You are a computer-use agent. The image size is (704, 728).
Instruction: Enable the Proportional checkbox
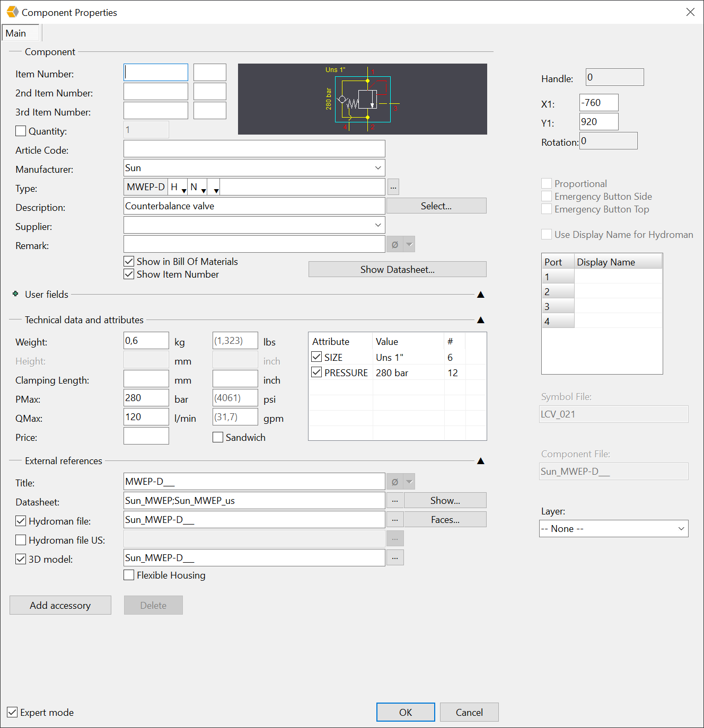click(x=547, y=183)
